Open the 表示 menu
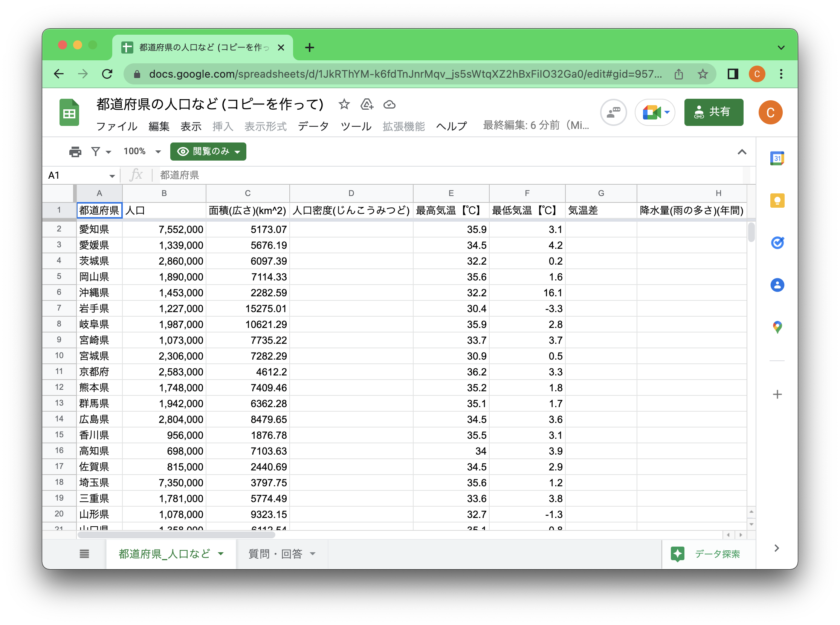This screenshot has height=625, width=840. pyautogui.click(x=191, y=126)
